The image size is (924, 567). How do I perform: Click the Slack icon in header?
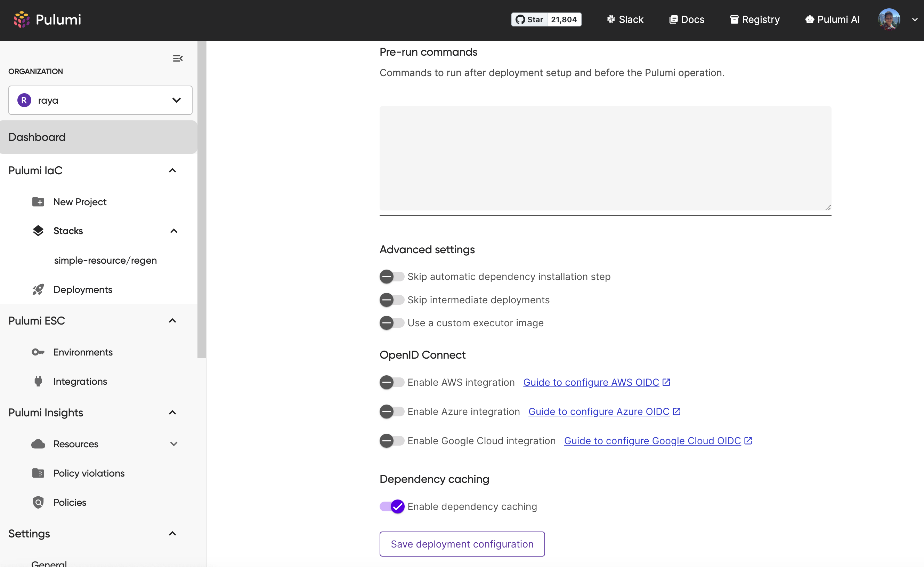[x=611, y=19]
